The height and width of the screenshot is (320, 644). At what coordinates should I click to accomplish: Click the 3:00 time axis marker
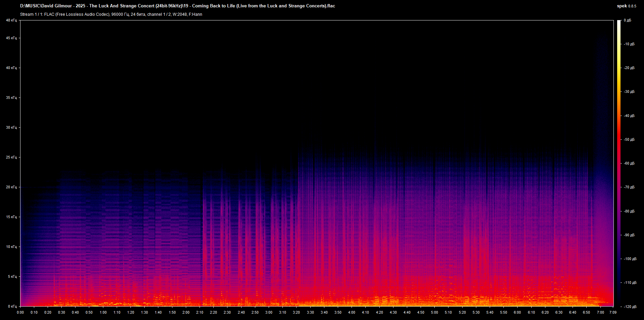pyautogui.click(x=269, y=312)
